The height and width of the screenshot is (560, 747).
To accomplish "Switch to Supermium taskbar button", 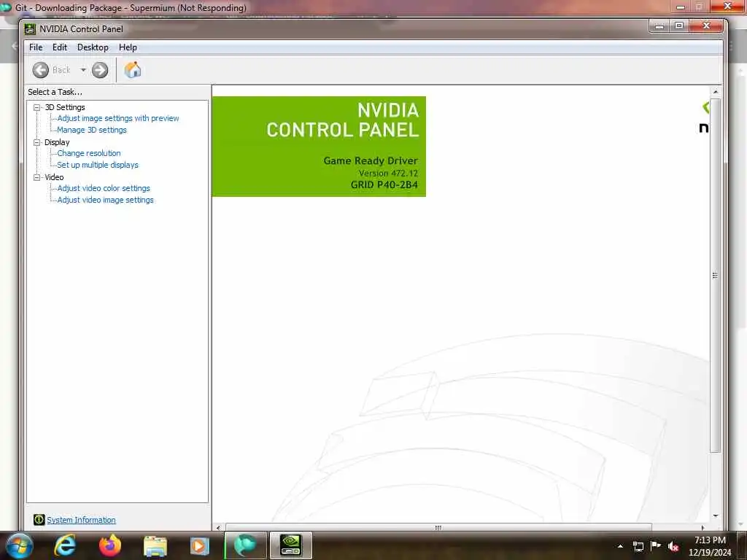I will 245,545.
